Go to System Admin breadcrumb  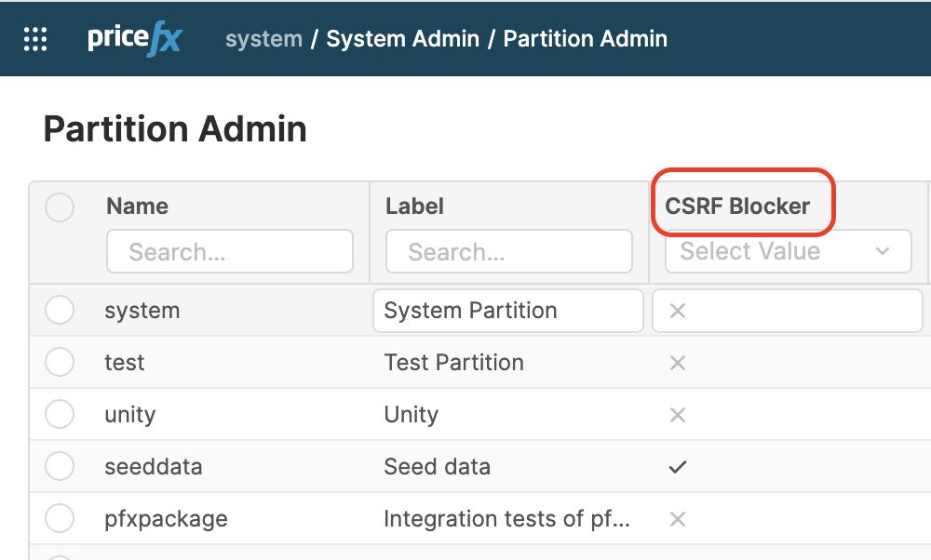click(x=402, y=39)
